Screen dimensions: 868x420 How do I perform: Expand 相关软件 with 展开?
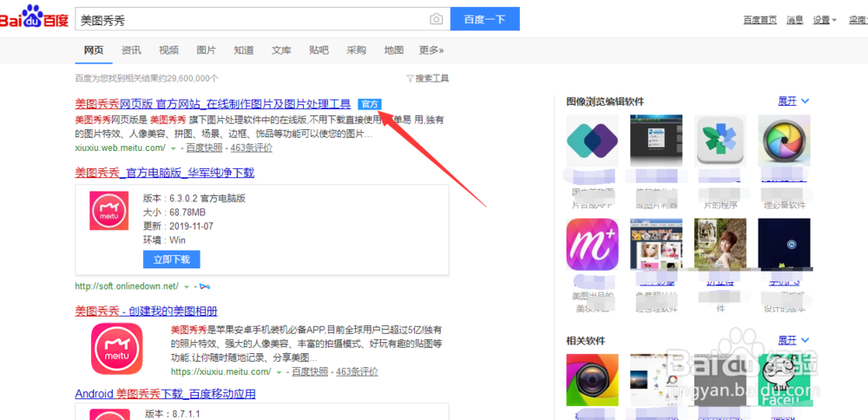coord(794,340)
